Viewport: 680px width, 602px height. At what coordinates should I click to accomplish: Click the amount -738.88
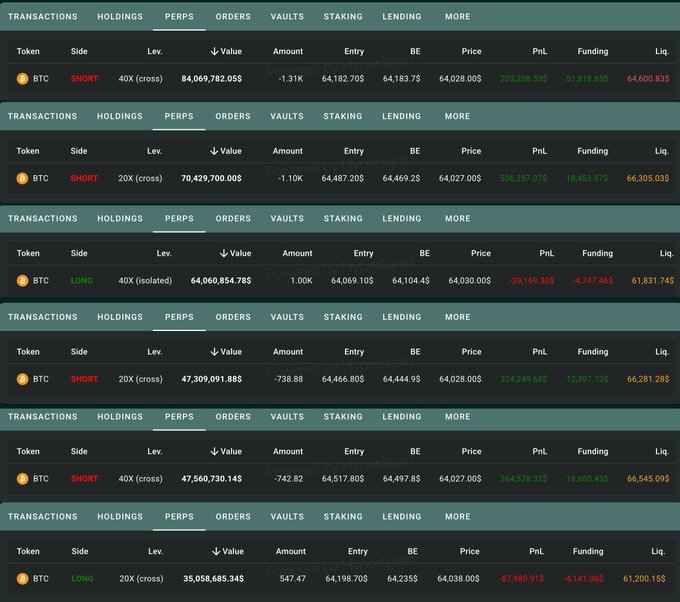(288, 379)
